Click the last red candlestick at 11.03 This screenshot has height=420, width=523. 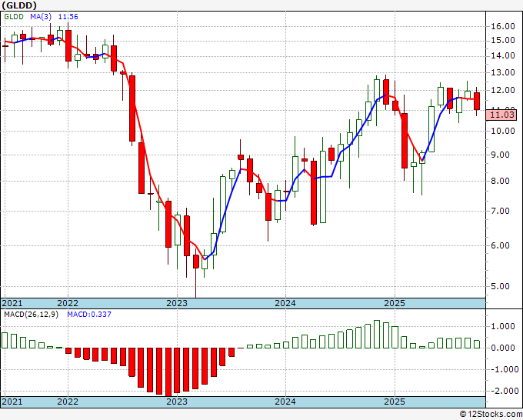(x=477, y=101)
